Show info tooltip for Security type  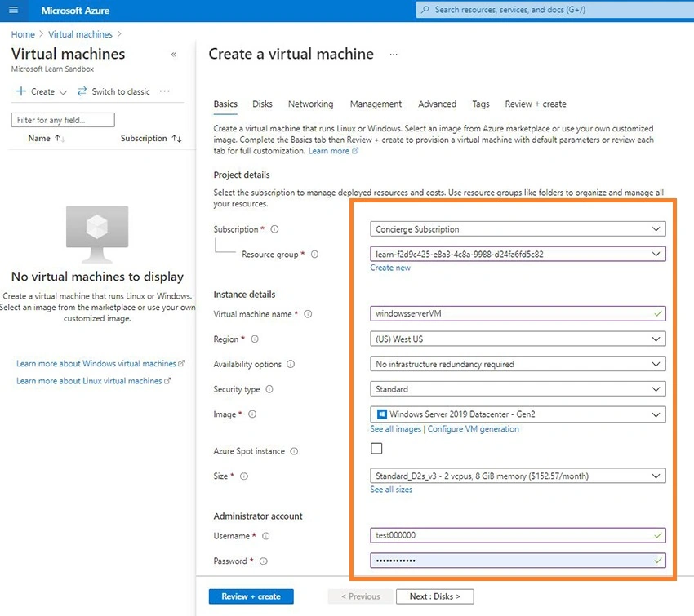pyautogui.click(x=269, y=389)
